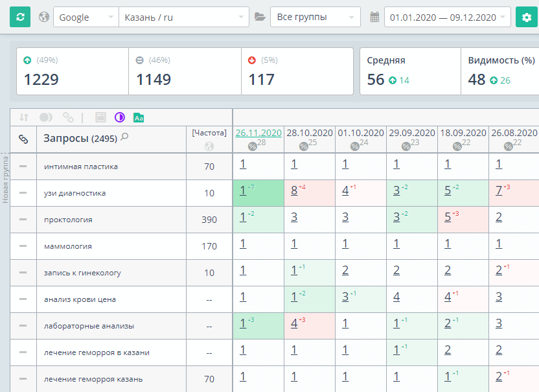
Task: Click the gray unchanged positions icon
Action: tap(139, 60)
